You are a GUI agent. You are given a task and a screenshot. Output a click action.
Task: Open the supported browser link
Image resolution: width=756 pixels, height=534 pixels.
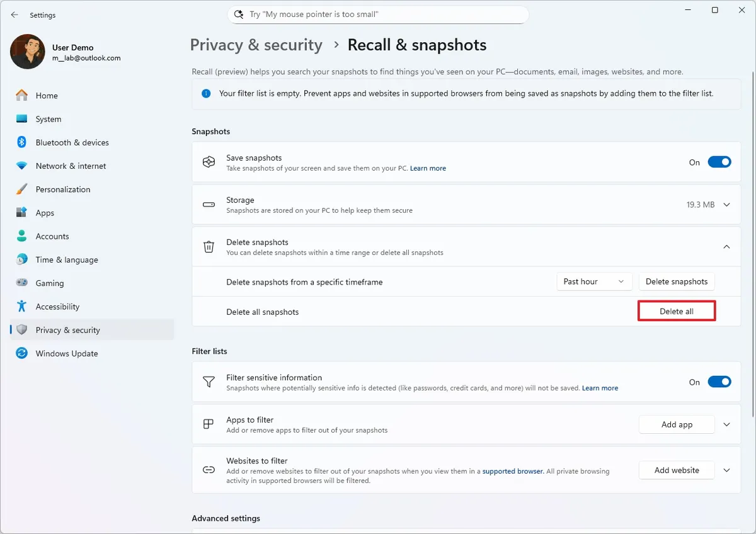[x=512, y=471]
